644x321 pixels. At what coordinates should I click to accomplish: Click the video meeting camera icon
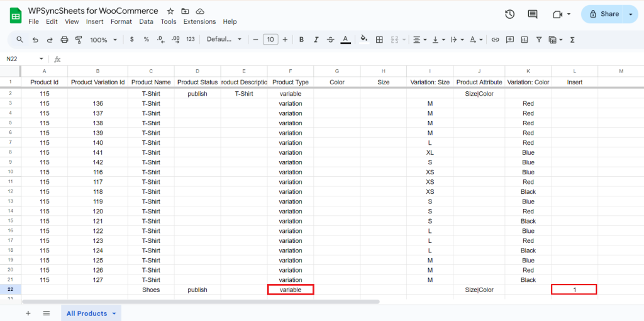pyautogui.click(x=557, y=14)
